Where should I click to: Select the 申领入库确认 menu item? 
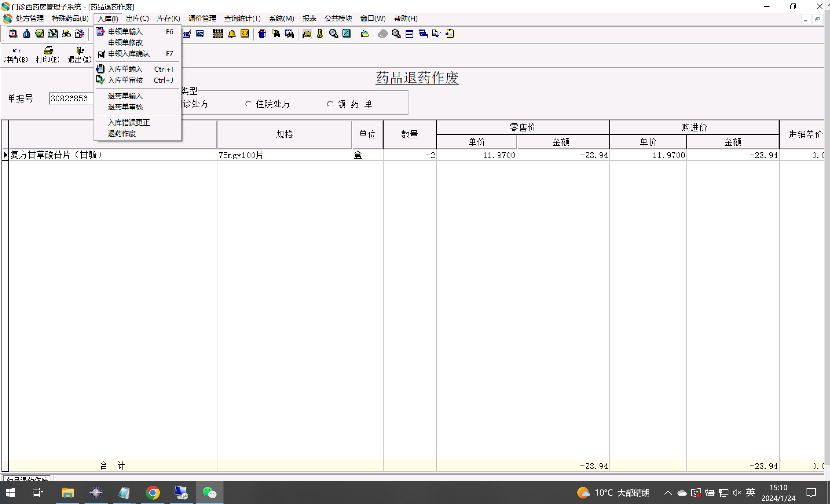point(128,54)
